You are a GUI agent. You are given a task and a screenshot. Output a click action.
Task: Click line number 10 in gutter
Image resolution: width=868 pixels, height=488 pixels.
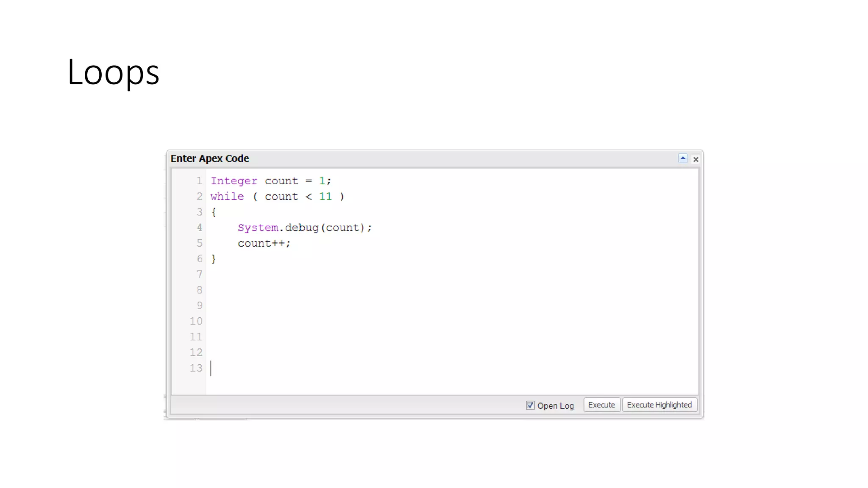point(196,321)
